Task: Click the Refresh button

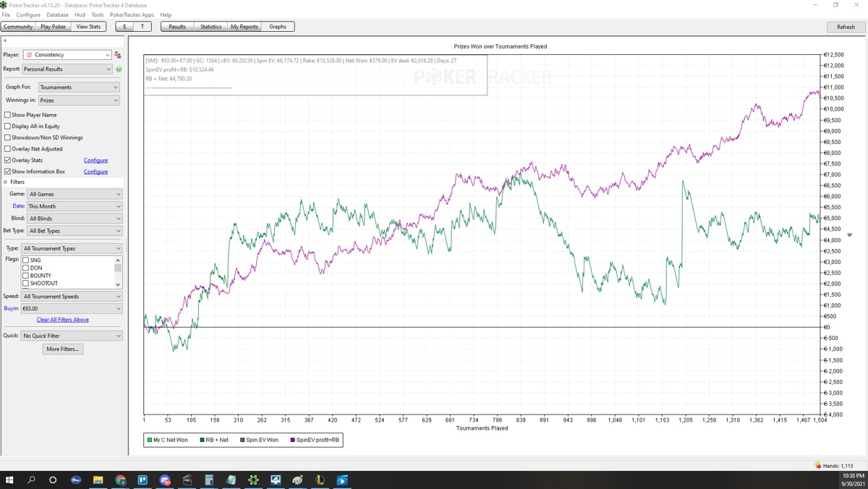Action: point(846,27)
